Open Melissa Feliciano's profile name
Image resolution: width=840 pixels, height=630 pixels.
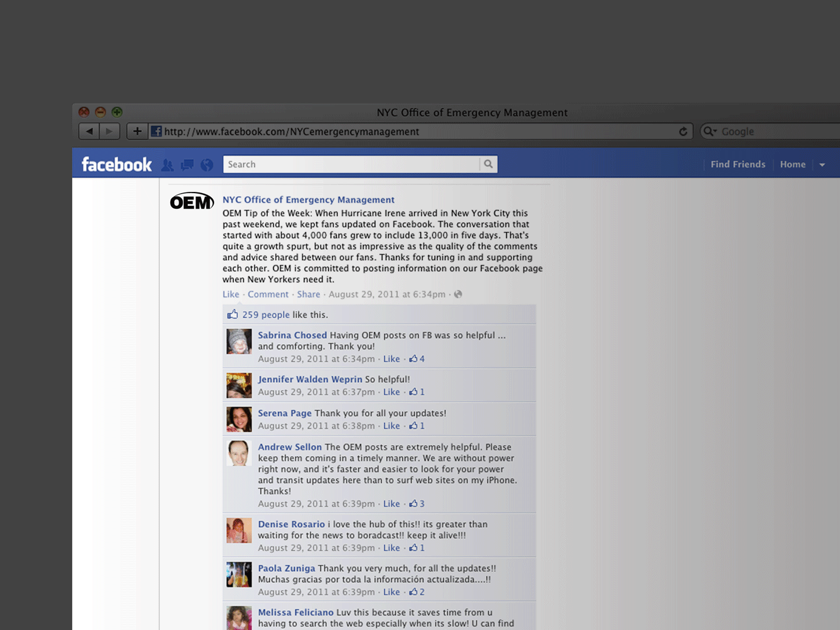(x=296, y=612)
